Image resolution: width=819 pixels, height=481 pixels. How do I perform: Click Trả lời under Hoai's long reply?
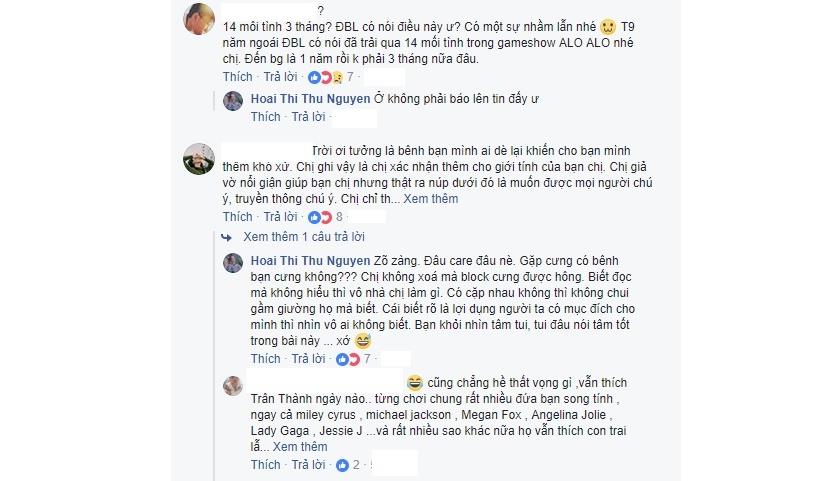click(x=308, y=359)
